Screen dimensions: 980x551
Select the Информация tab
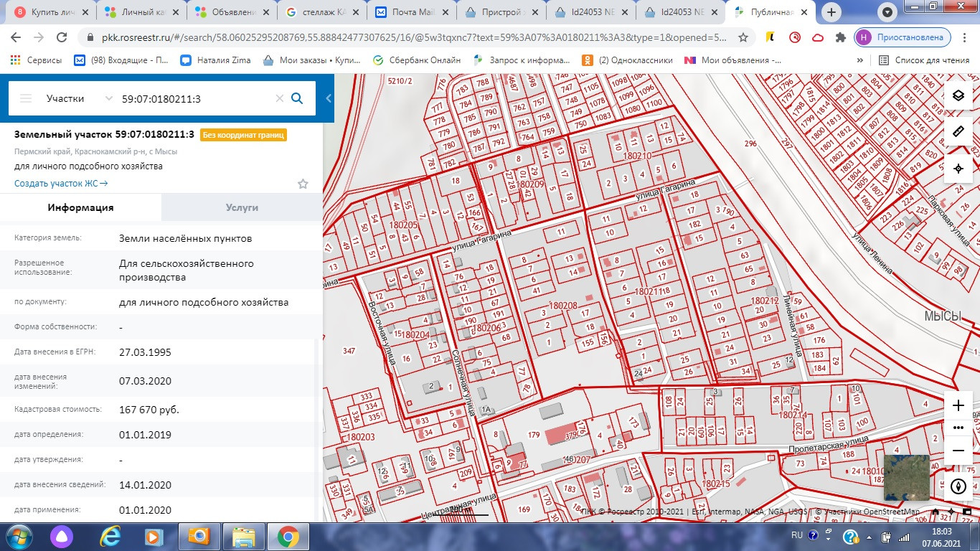pos(80,207)
